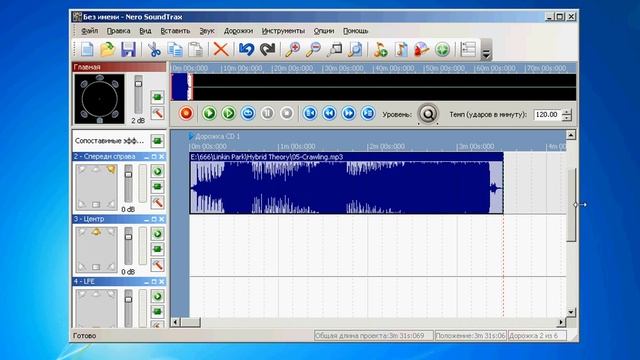Pause playback with the pause button
Viewport: 640px width, 360px height.
click(x=267, y=113)
